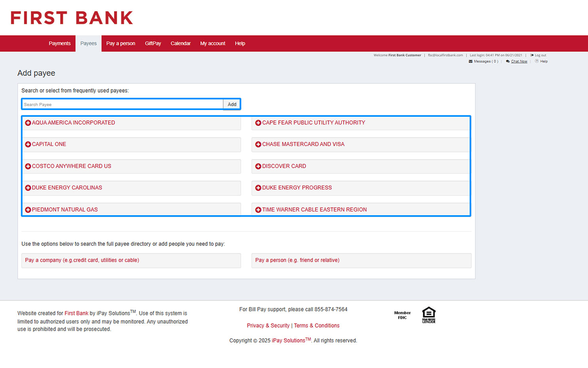Add CAPE FEAR PUBLIC UTILITY AUTHORITY payee

[x=258, y=123]
